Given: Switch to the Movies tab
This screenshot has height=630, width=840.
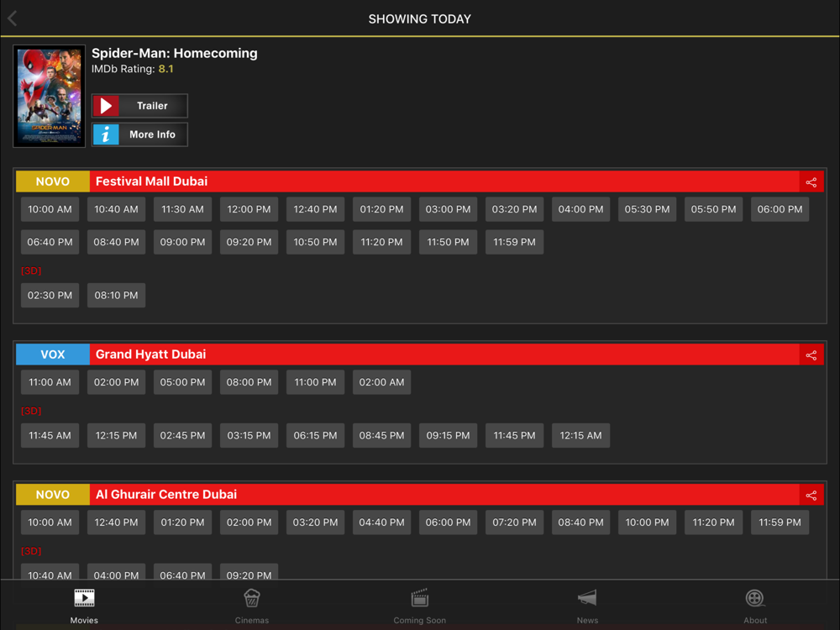Looking at the screenshot, I should pyautogui.click(x=84, y=604).
